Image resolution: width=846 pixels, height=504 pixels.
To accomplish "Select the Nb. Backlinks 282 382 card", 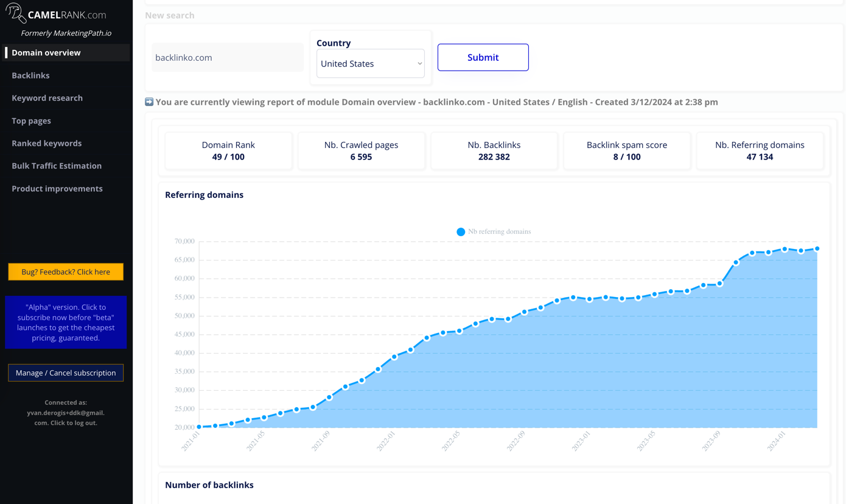I will pos(494,151).
